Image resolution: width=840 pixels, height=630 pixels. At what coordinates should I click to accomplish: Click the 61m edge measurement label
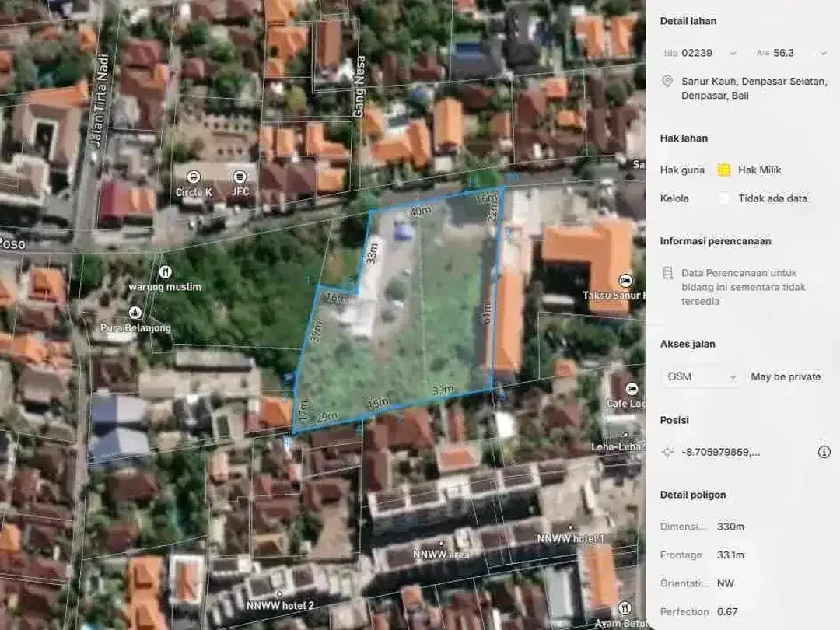click(486, 313)
